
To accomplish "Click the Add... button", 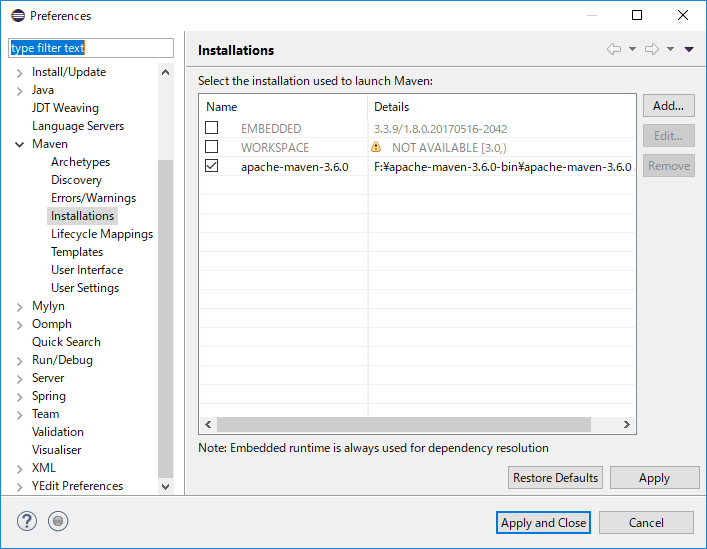I will (668, 106).
